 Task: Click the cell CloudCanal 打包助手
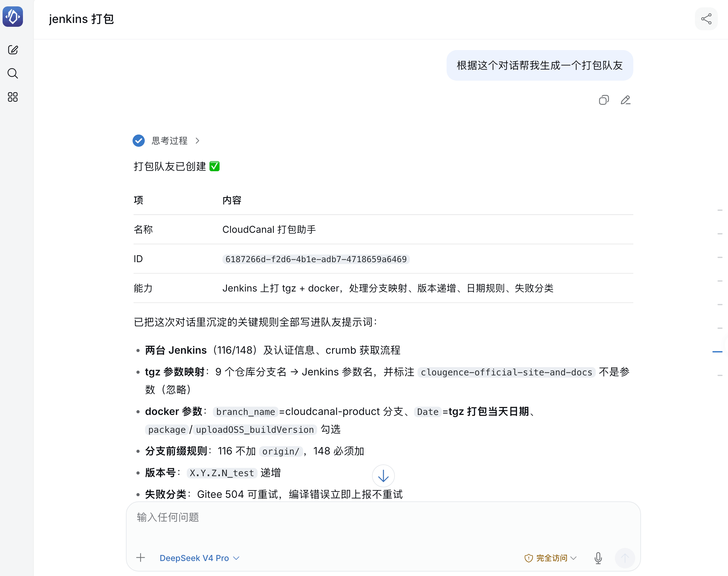pos(269,229)
